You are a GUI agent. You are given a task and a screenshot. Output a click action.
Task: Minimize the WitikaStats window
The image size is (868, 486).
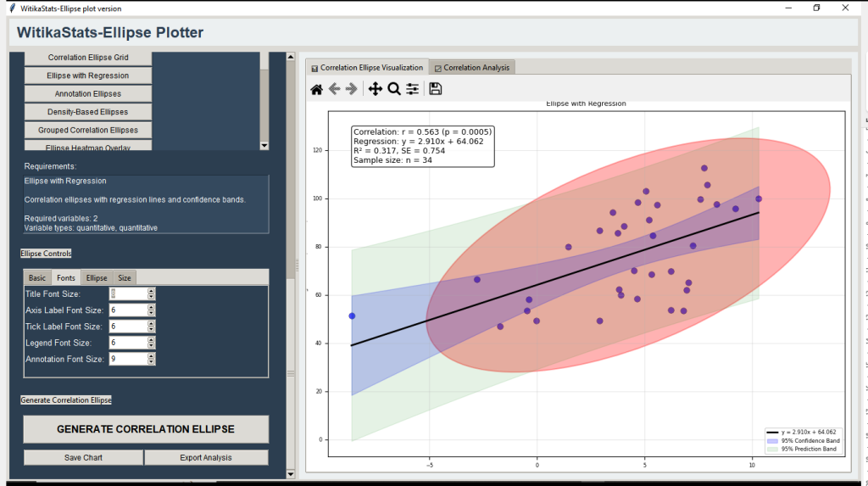point(788,8)
